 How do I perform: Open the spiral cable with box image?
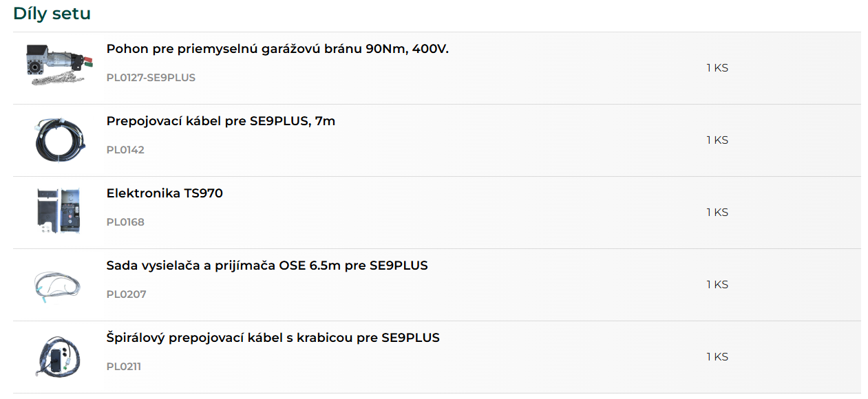(x=59, y=356)
